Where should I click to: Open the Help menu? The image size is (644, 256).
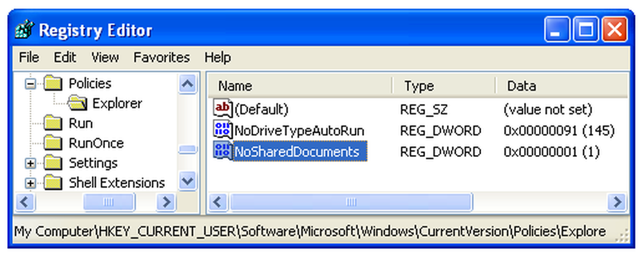[218, 57]
